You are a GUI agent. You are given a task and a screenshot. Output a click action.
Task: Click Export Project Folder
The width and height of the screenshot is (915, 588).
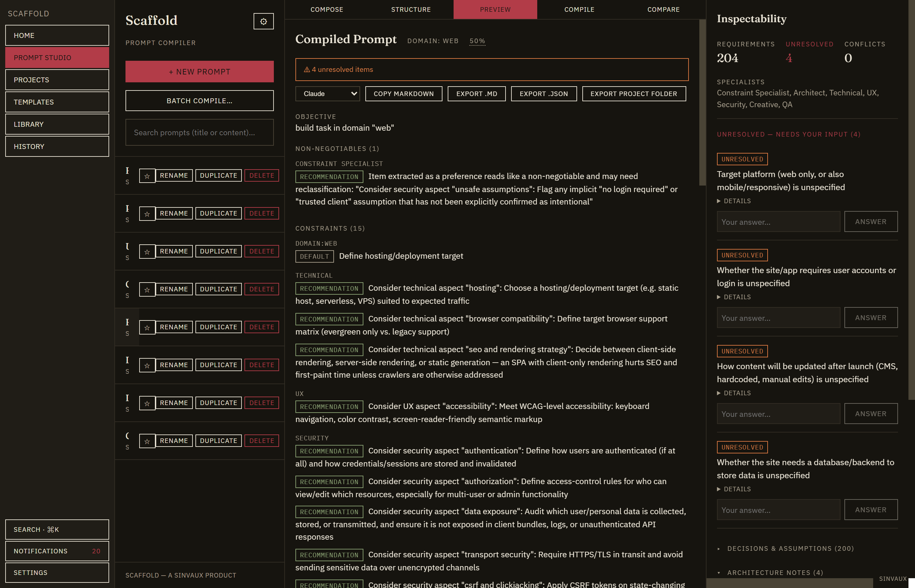pos(634,93)
